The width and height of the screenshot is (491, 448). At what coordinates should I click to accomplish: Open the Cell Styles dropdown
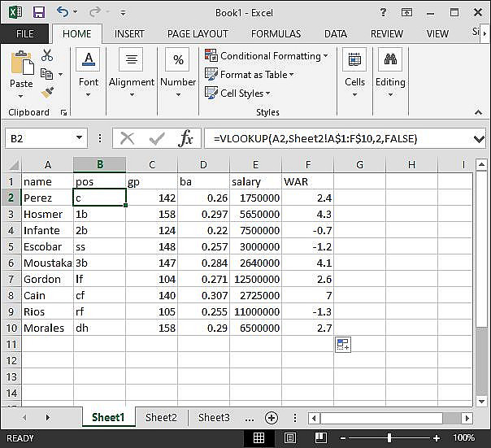pyautogui.click(x=237, y=93)
